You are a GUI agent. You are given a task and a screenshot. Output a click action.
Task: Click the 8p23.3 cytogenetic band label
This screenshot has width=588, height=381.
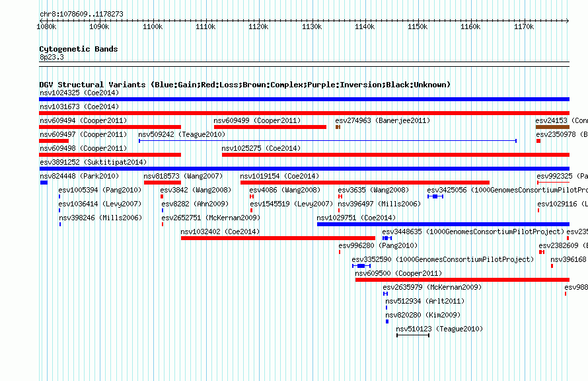[x=52, y=57]
